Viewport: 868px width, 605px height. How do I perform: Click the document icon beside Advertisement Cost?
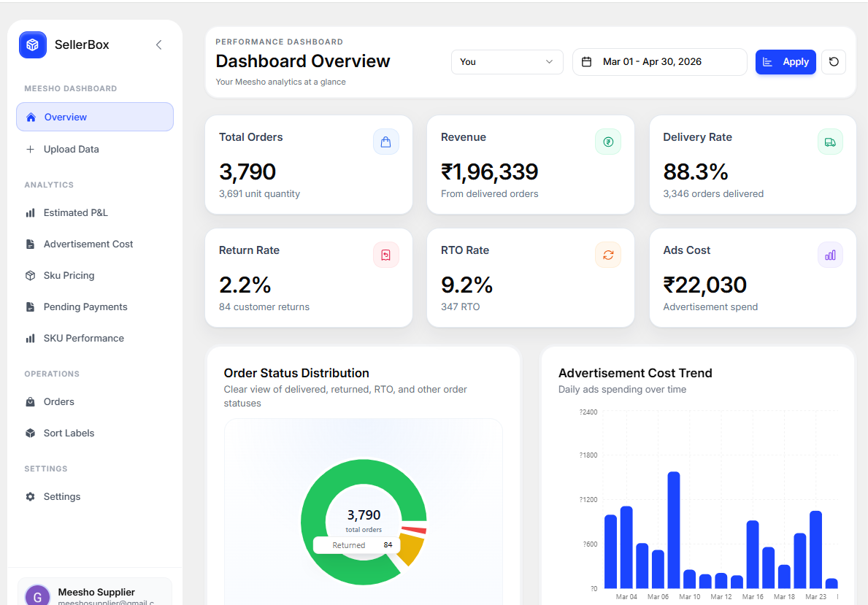coord(31,244)
